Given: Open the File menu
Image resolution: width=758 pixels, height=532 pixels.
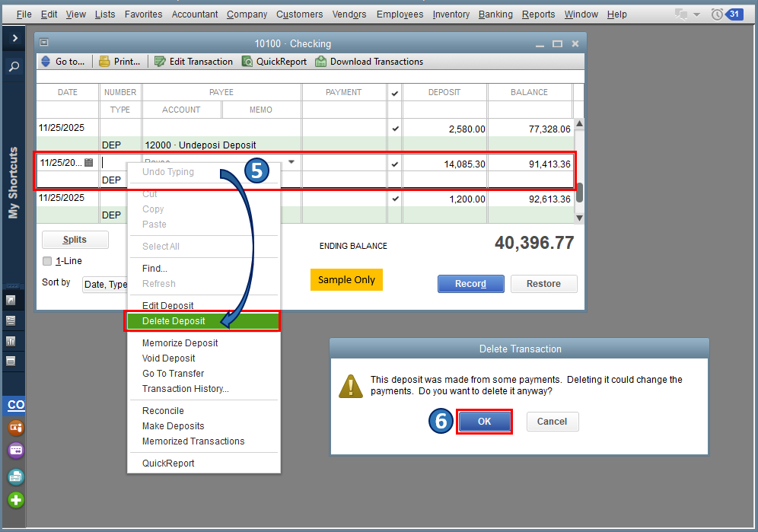Looking at the screenshot, I should click(x=24, y=14).
